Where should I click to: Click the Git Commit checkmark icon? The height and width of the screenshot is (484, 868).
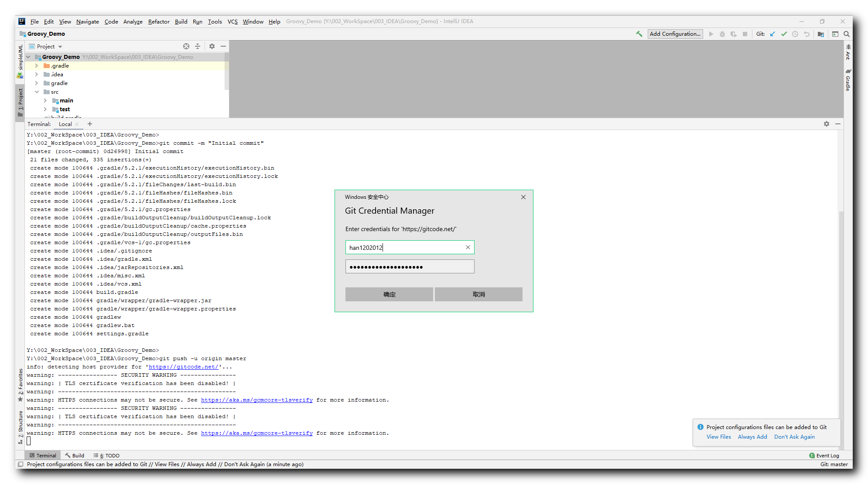pyautogui.click(x=784, y=34)
